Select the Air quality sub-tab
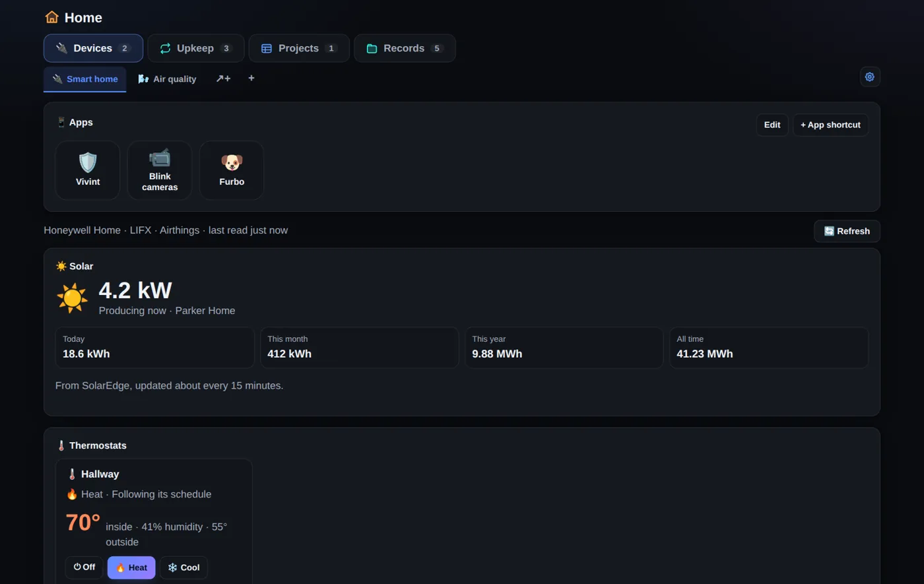The height and width of the screenshot is (584, 924). [x=167, y=79]
